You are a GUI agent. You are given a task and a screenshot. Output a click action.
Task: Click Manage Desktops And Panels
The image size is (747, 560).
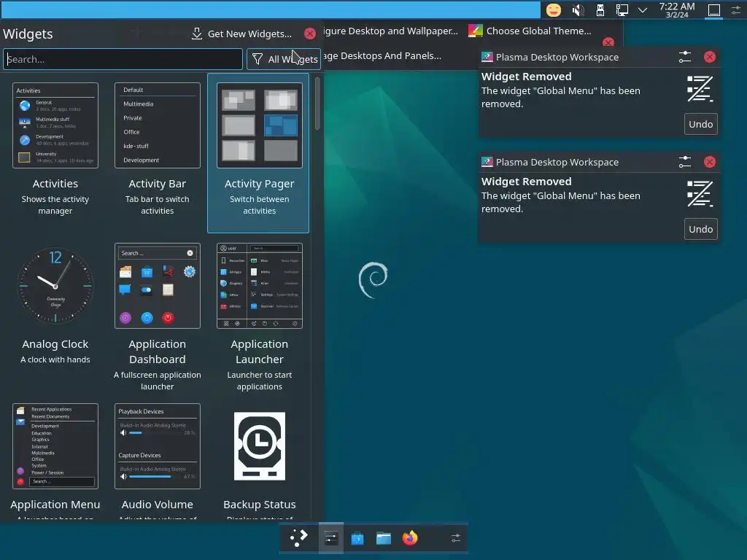(x=382, y=55)
